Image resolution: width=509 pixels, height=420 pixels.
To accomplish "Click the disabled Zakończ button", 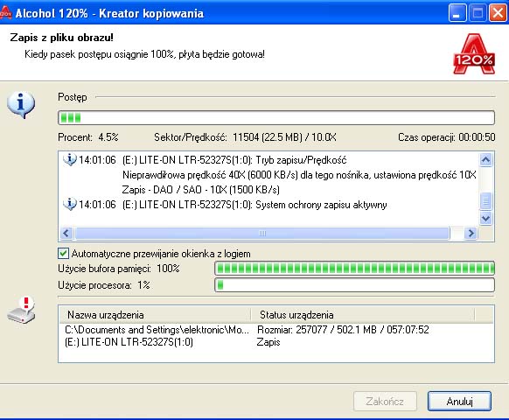I will [385, 401].
